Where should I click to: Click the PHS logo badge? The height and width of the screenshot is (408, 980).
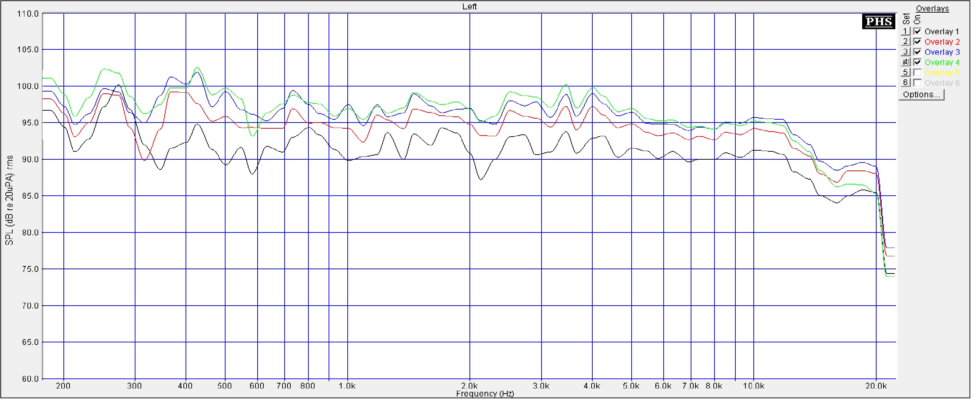tap(878, 21)
